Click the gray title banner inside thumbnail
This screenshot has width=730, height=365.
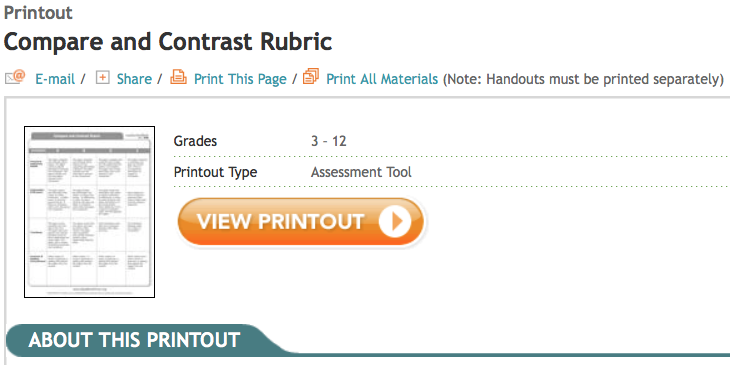click(x=77, y=136)
